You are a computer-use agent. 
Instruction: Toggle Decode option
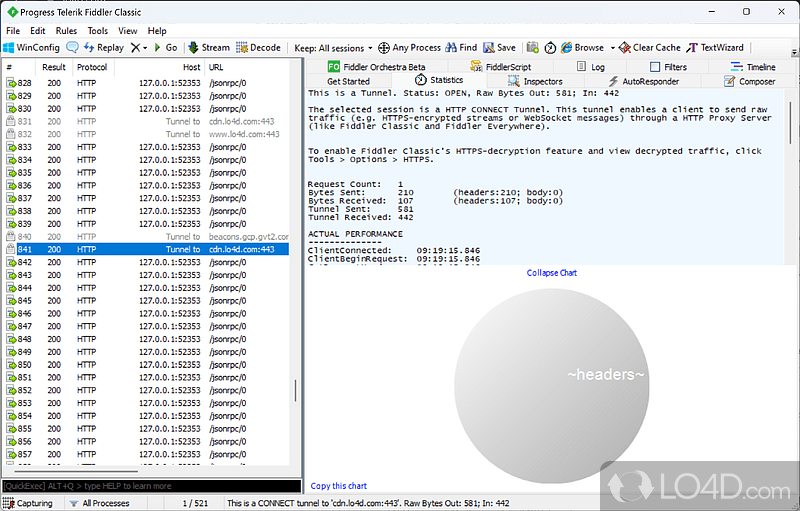tap(258, 47)
